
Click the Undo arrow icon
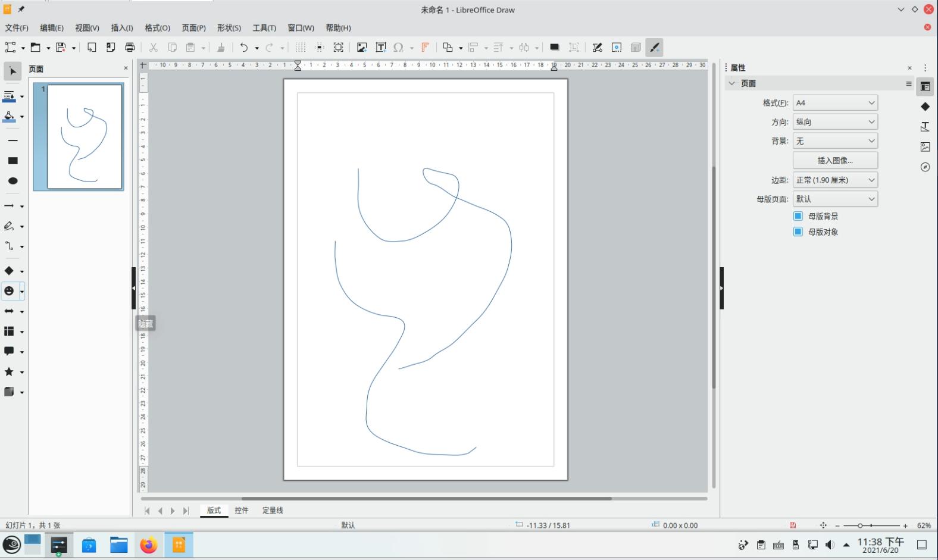click(243, 48)
